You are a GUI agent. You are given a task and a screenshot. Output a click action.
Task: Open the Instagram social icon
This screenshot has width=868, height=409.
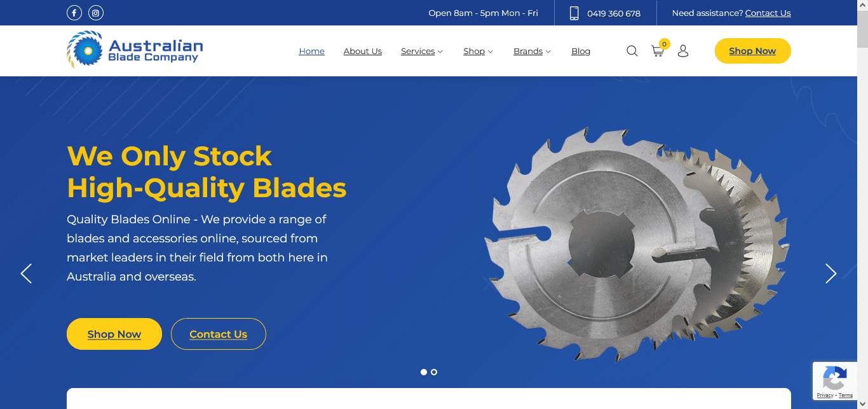coord(96,13)
